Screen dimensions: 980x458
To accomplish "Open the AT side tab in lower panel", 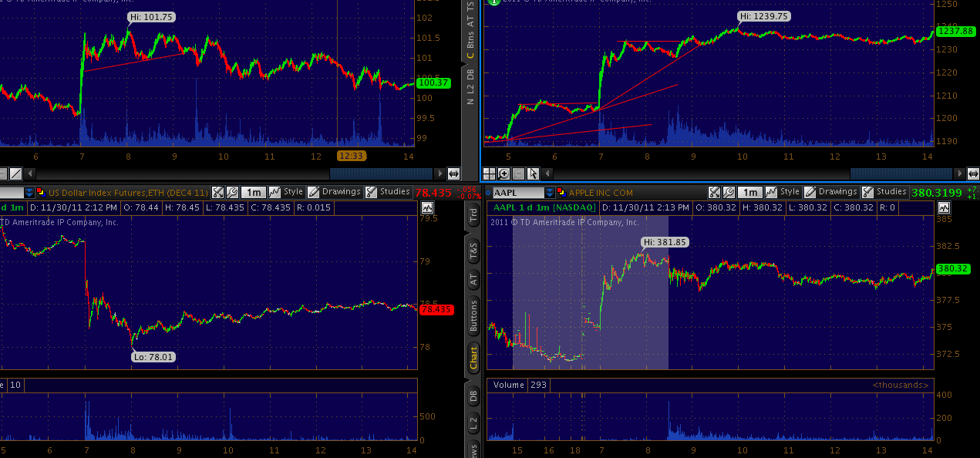I will click(473, 281).
